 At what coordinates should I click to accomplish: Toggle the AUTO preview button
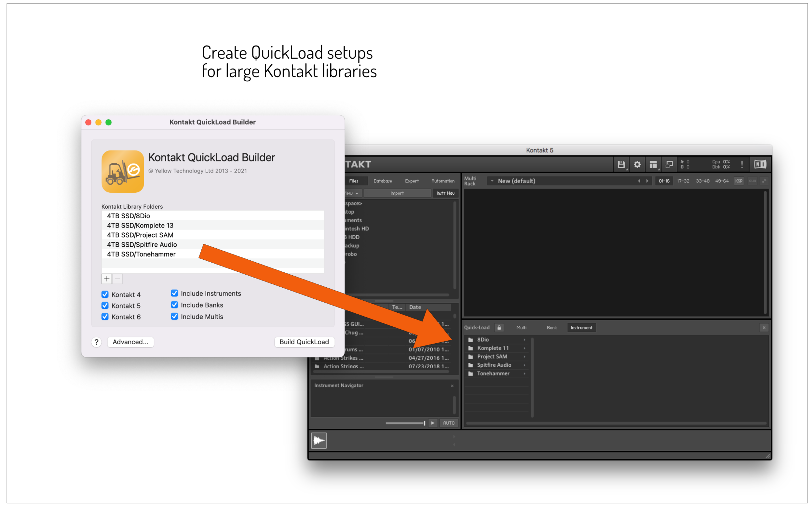coord(449,423)
